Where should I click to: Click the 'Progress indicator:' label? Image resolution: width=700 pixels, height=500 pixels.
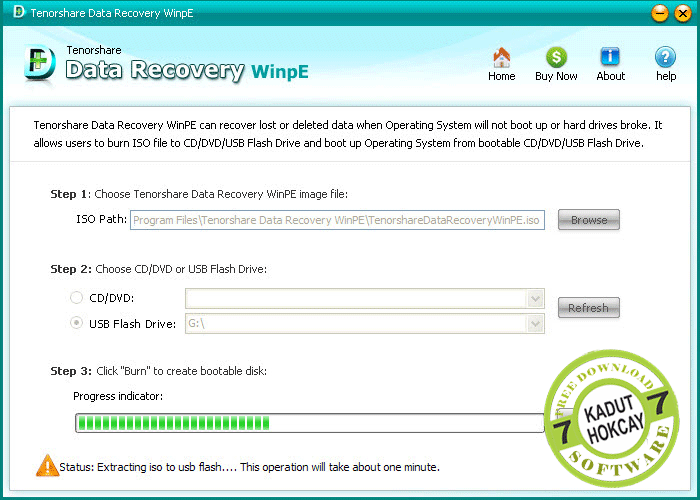[x=118, y=396]
